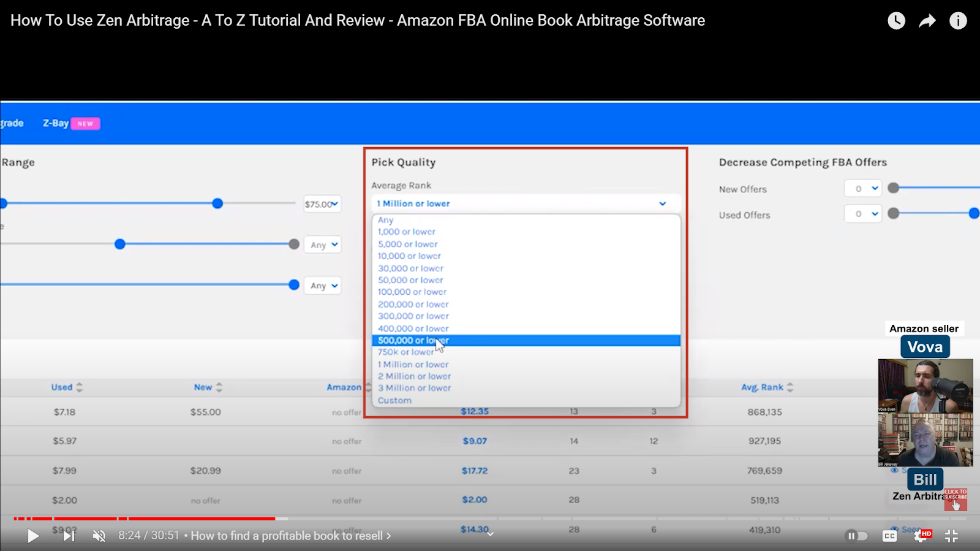The width and height of the screenshot is (980, 551).
Task: Open the Average Rank dropdown showing 1 Million or lower
Action: pyautogui.click(x=526, y=203)
